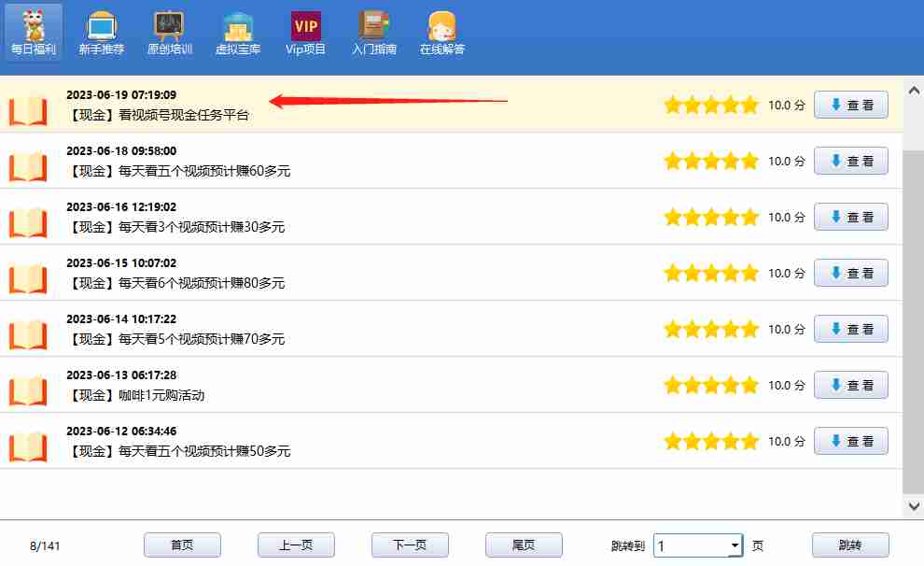Click the star rating of 2023-06-19 entry

click(711, 105)
